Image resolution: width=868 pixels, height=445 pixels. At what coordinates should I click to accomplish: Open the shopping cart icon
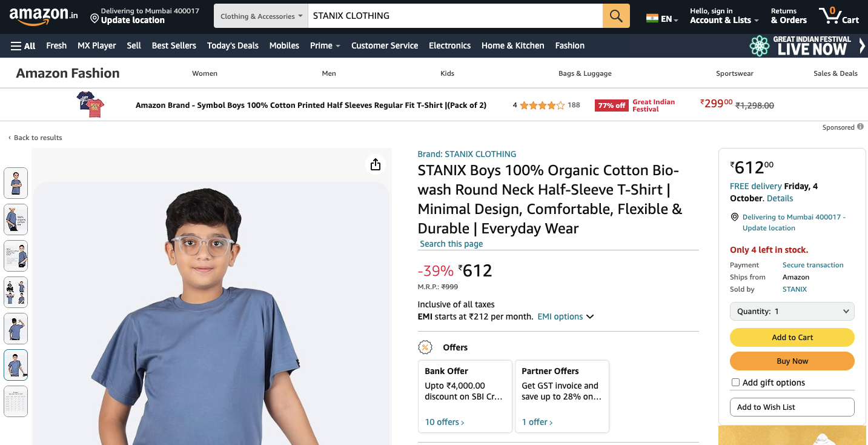pyautogui.click(x=838, y=16)
